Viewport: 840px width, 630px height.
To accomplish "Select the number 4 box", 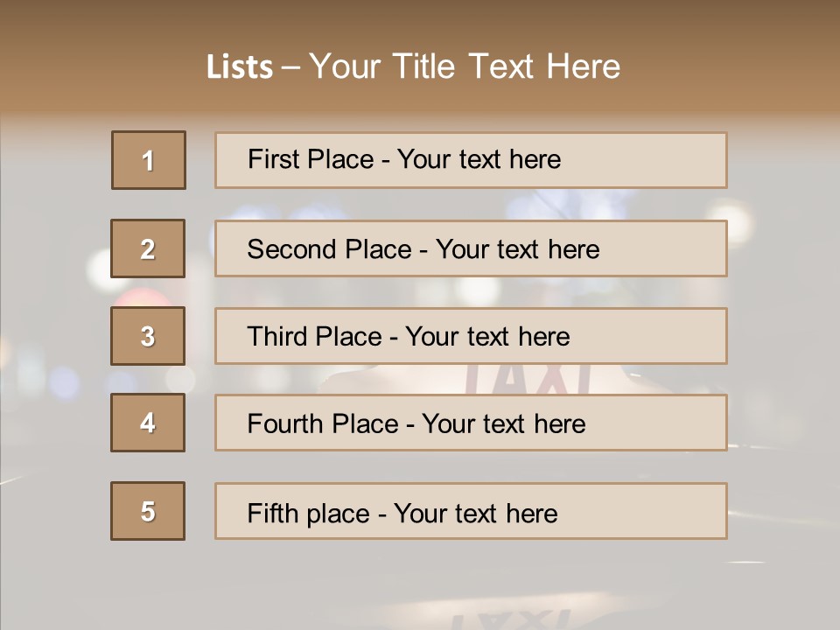I will click(x=148, y=423).
